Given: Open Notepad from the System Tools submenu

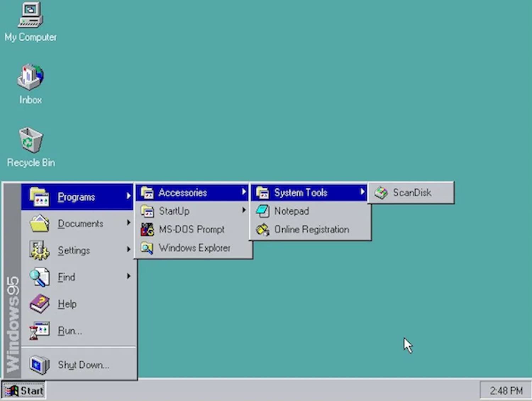Looking at the screenshot, I should click(x=291, y=211).
